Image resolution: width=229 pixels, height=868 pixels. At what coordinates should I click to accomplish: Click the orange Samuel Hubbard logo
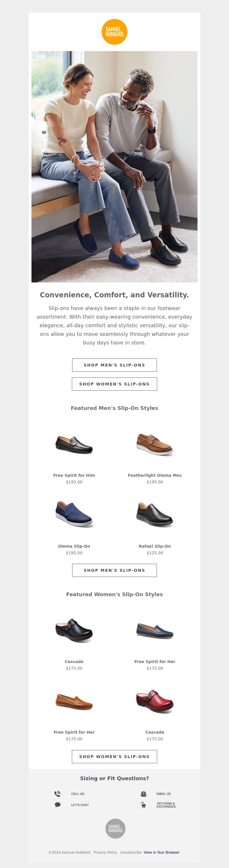click(x=114, y=32)
